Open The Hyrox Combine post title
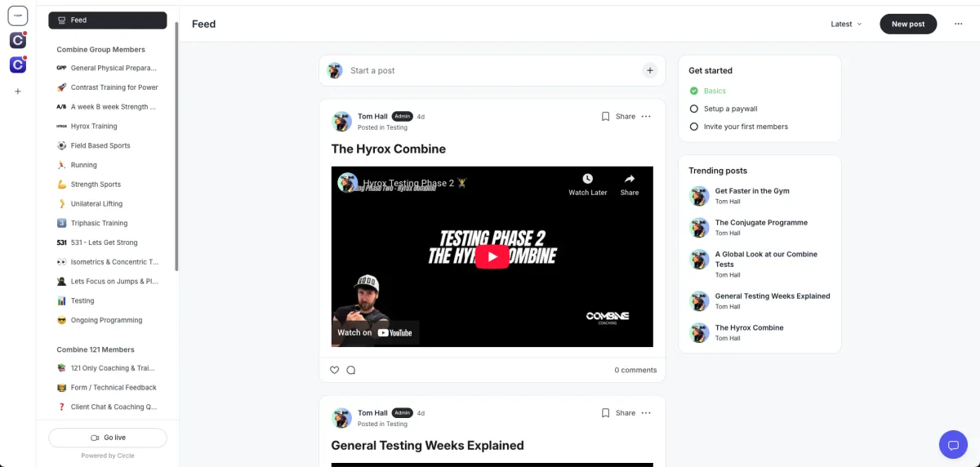980x467 pixels. (389, 149)
